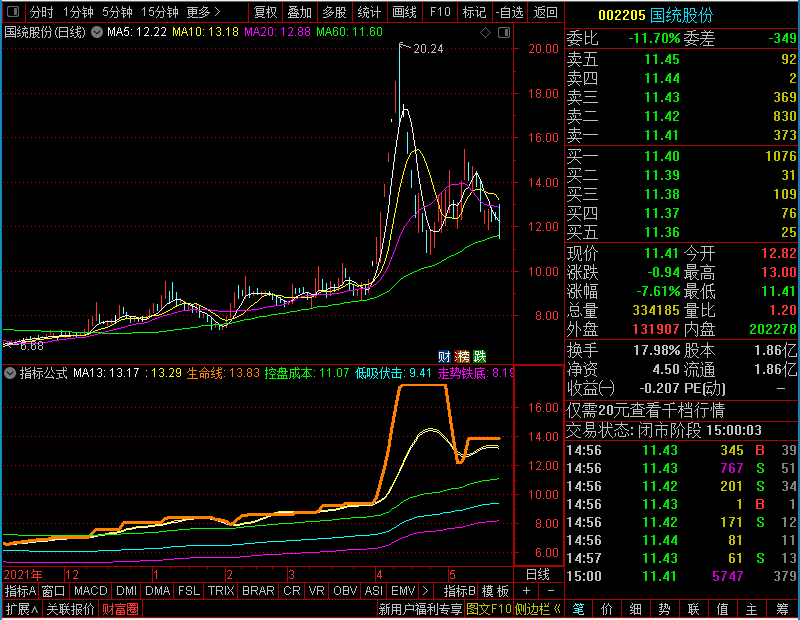
Task: Switch indicator to MACD
Action: pyautogui.click(x=91, y=591)
